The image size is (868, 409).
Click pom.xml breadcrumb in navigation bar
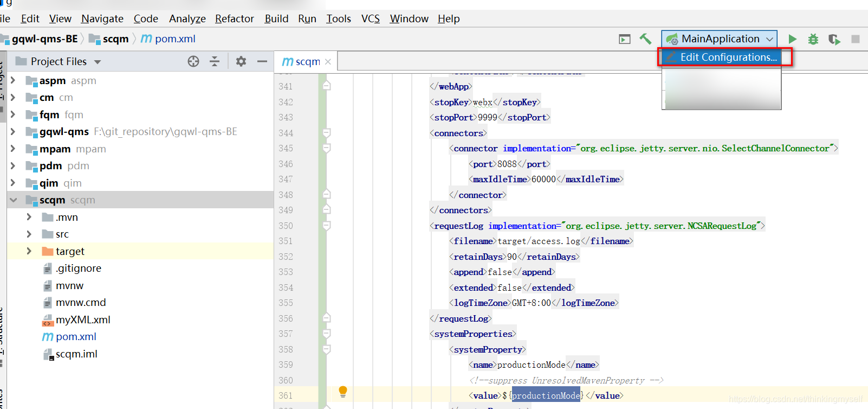(168, 39)
